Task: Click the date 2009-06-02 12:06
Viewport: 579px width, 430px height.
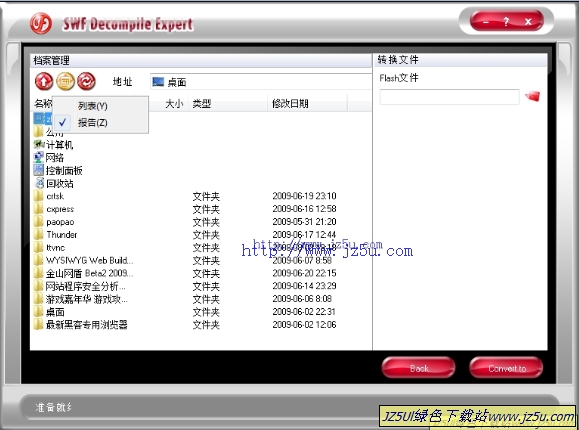Action: click(304, 324)
